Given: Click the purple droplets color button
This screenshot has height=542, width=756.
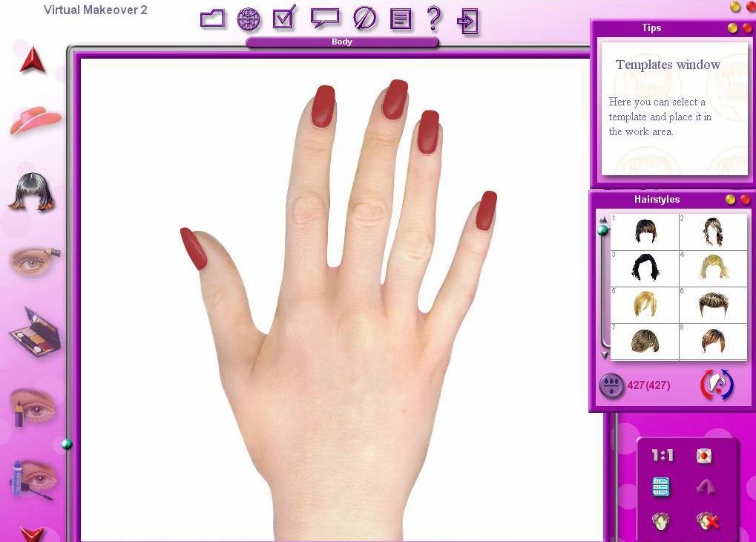Looking at the screenshot, I should (611, 385).
